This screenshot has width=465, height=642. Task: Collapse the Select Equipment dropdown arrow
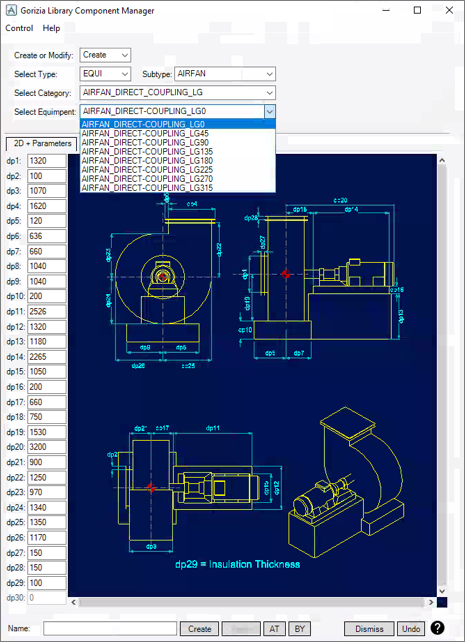coord(270,111)
